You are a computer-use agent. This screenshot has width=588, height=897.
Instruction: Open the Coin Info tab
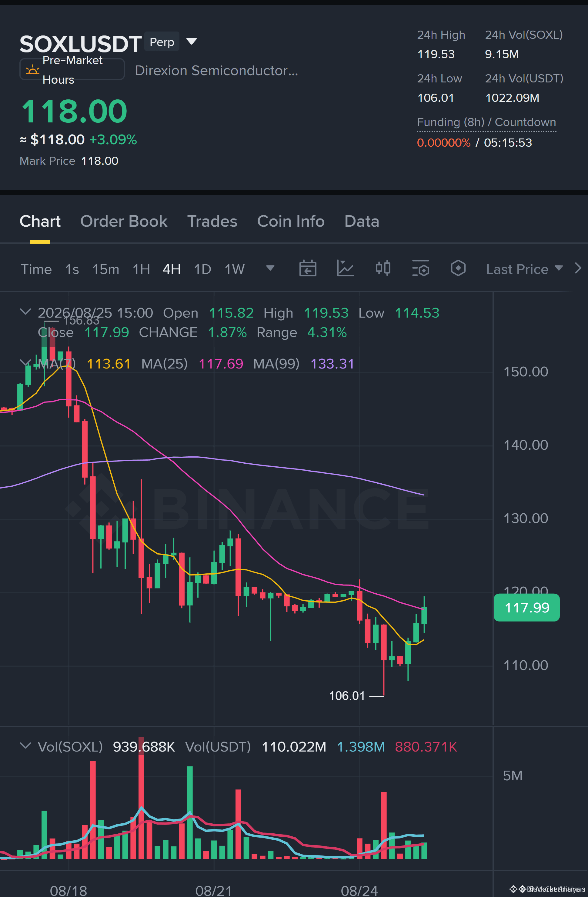291,221
